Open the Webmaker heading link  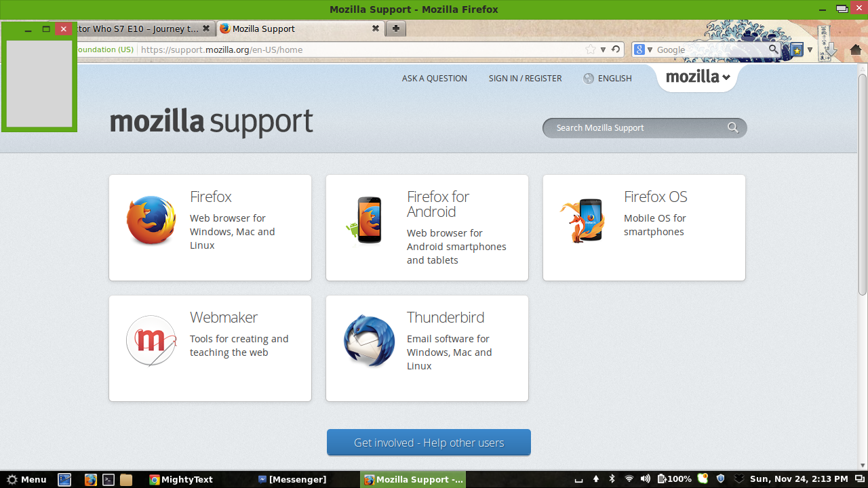pyautogui.click(x=224, y=317)
